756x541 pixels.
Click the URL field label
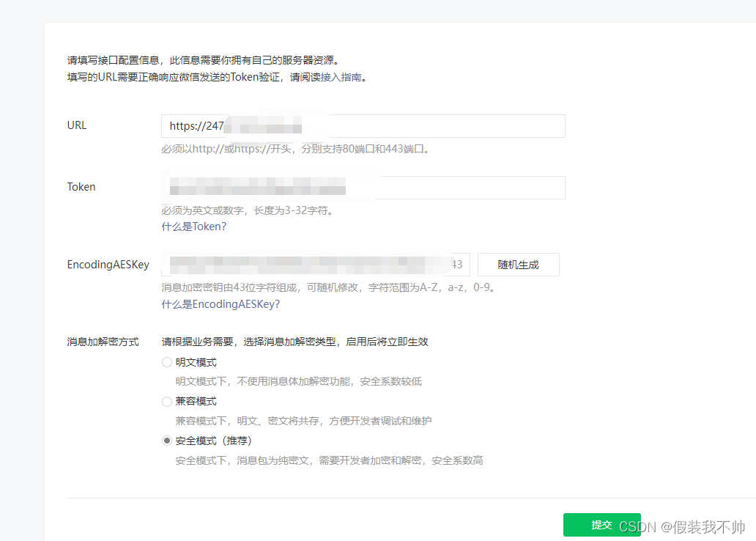point(77,125)
